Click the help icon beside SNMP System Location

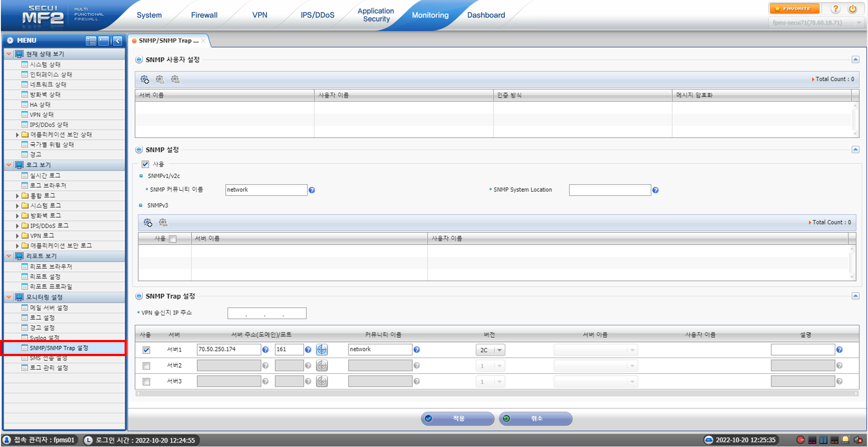[655, 190]
